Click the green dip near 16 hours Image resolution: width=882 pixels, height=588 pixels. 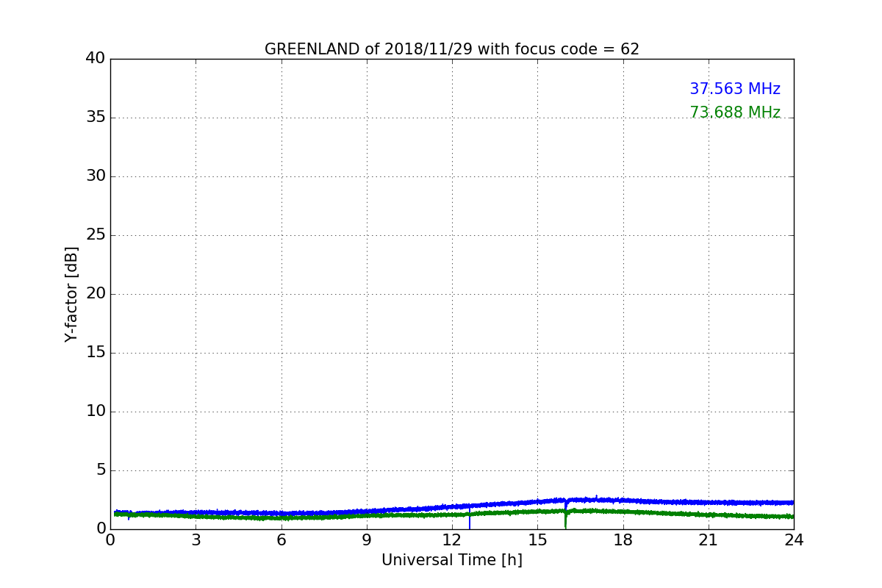565,520
